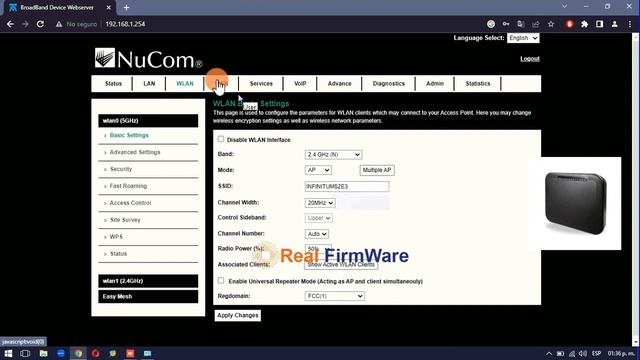
Task: Open the Control Sideband dropdown
Action: (x=318, y=218)
